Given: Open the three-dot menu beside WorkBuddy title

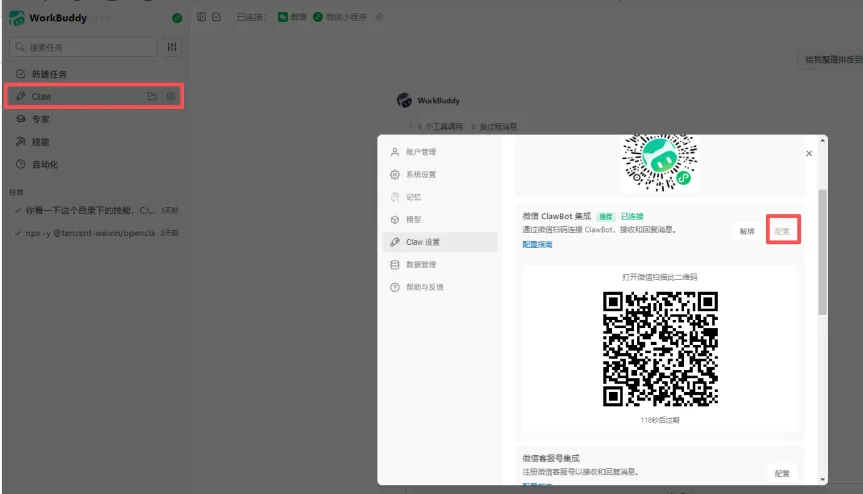Looking at the screenshot, I should [102, 18].
